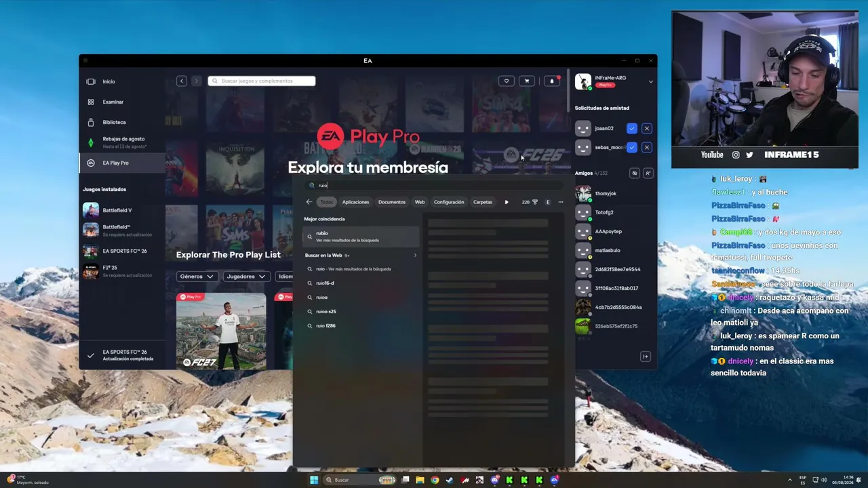
Task: Decline sebas_moon friend request
Action: pyautogui.click(x=647, y=147)
